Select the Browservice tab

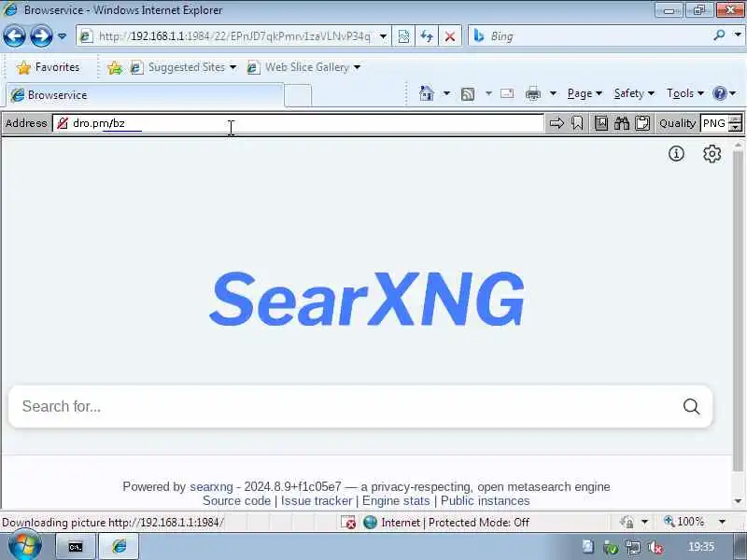click(145, 95)
